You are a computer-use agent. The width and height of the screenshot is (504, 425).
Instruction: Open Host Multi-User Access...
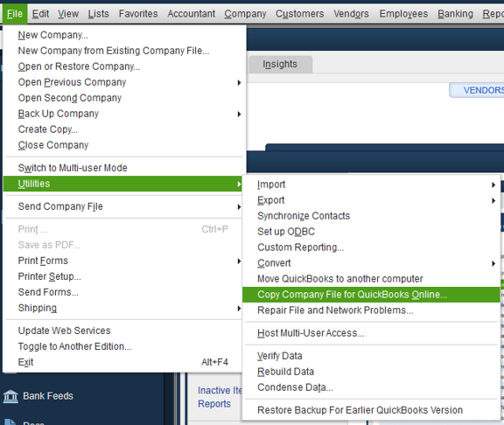pos(371,333)
